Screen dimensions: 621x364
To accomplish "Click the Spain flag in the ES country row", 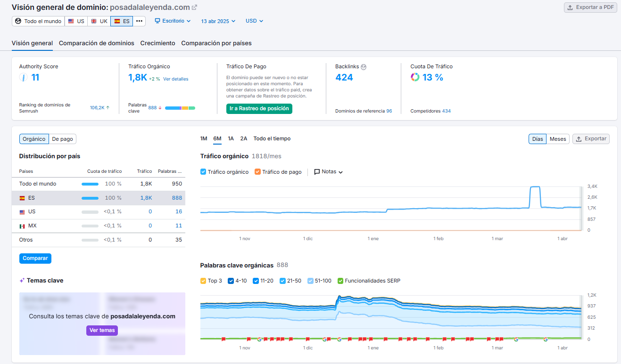I will coord(22,198).
